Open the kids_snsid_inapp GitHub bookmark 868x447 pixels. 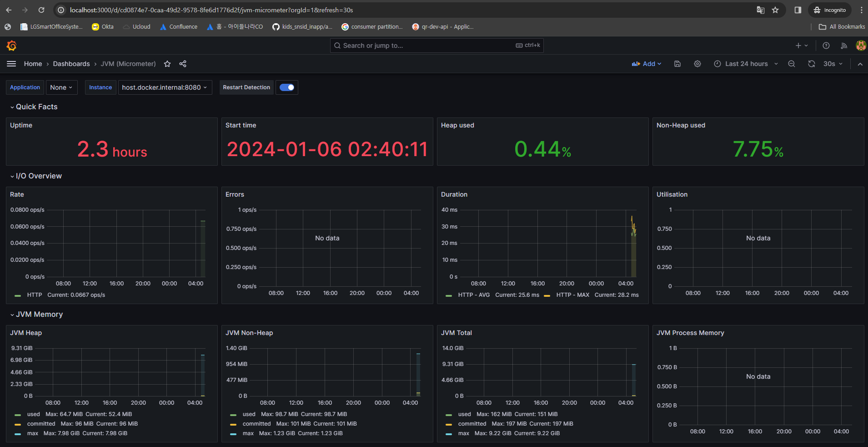click(x=302, y=27)
